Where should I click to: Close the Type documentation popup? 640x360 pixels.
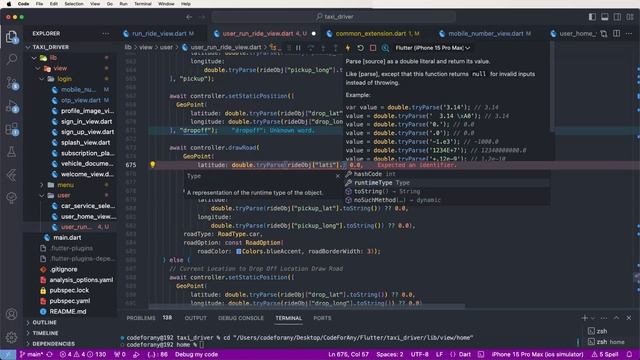[338, 176]
